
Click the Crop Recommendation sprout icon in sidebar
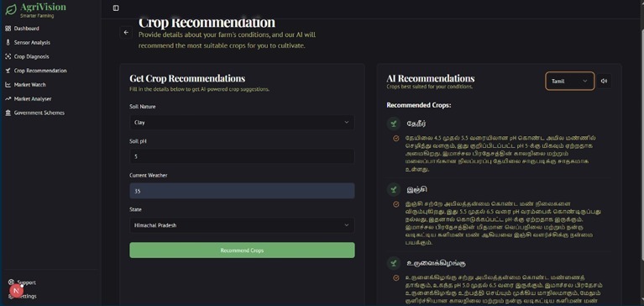click(8, 71)
